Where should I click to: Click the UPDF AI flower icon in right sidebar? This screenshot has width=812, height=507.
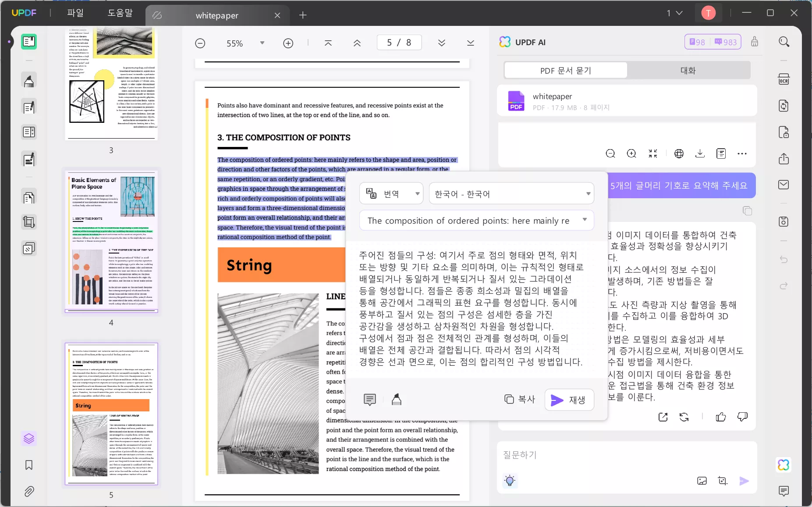point(784,465)
